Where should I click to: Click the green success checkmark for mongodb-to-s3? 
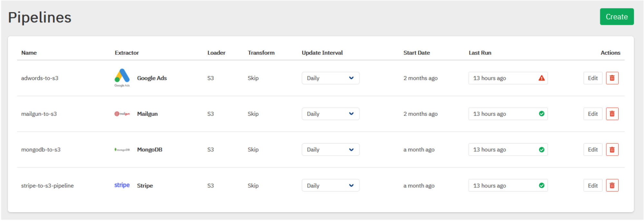point(542,149)
